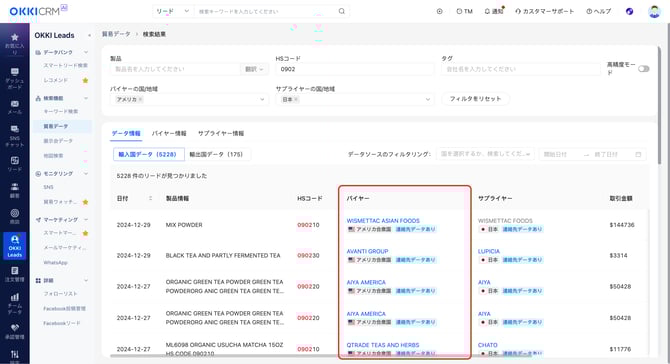The height and width of the screenshot is (364, 670).
Task: Click the plus circle icon in top bar
Action: coord(439,12)
